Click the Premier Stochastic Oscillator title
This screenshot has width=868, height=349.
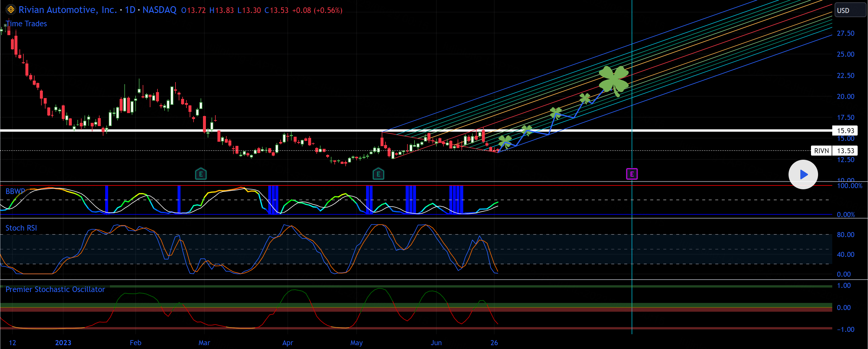point(55,289)
